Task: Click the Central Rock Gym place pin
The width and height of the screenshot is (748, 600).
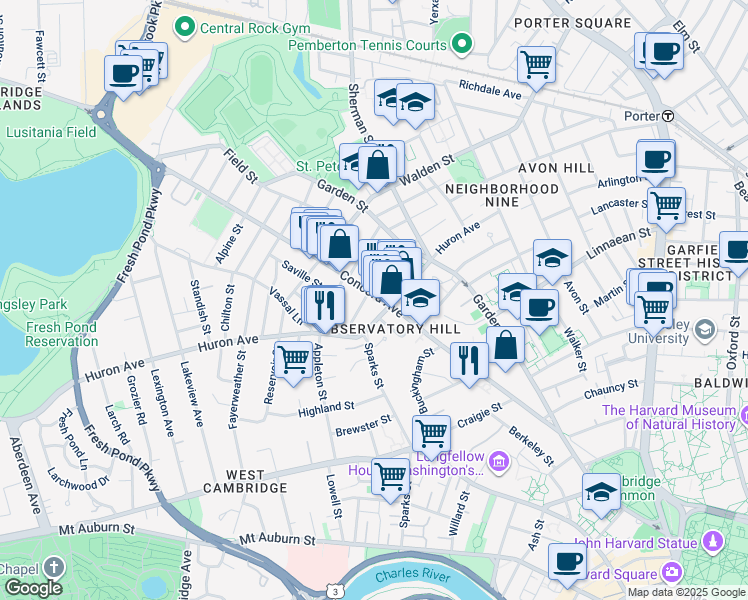Action: [x=185, y=27]
